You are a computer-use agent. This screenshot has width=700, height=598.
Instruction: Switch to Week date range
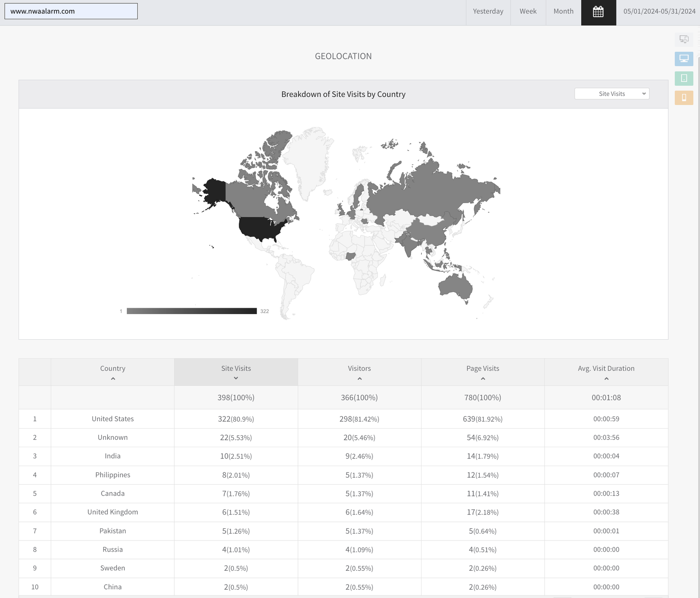528,12
